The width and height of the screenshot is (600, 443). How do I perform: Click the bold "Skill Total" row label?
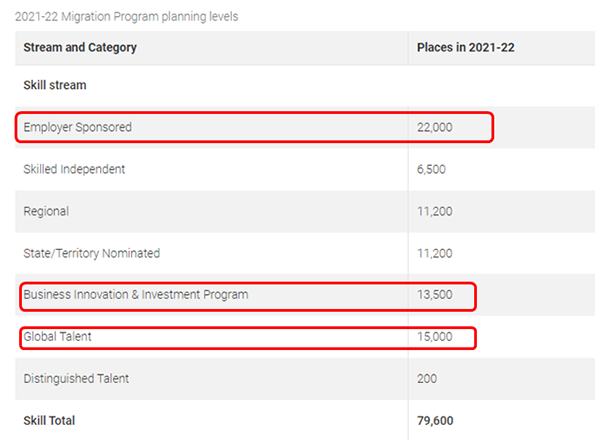pyautogui.click(x=49, y=421)
